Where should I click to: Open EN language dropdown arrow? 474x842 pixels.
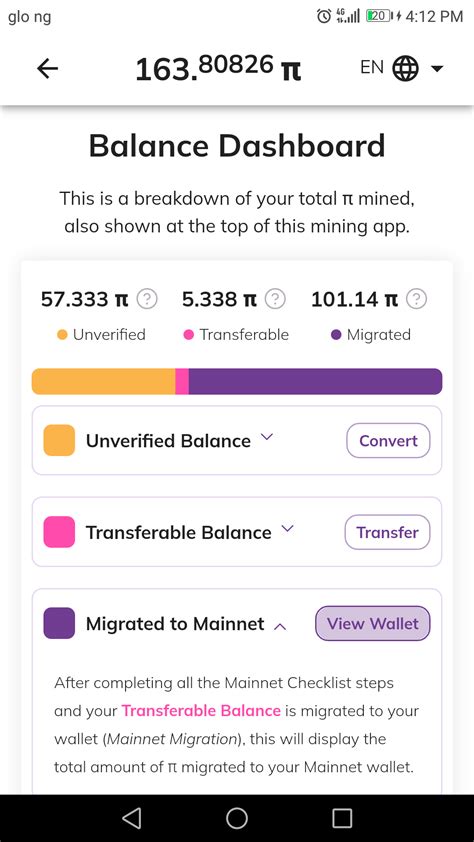tap(437, 68)
